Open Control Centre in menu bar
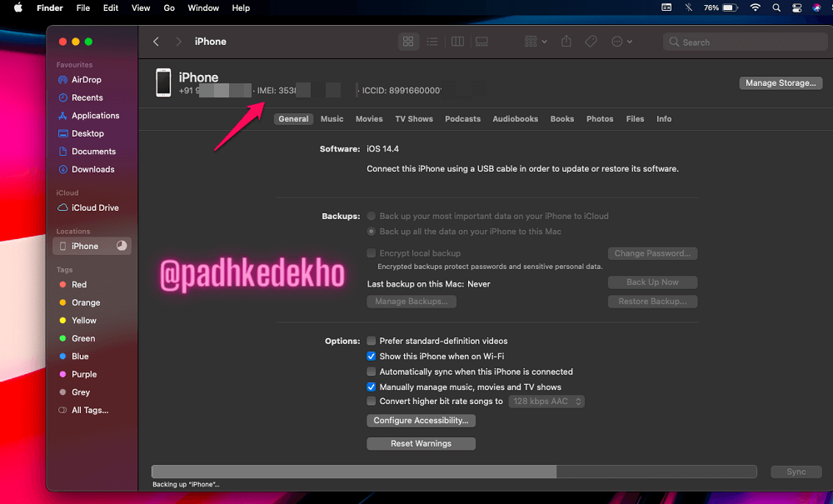Viewport: 833px width, 504px height. tap(797, 7)
